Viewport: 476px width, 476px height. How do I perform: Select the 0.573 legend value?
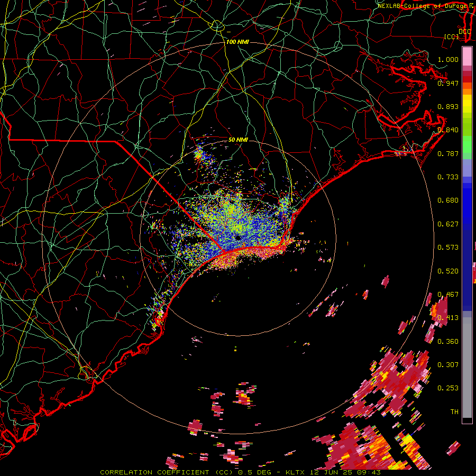point(448,248)
